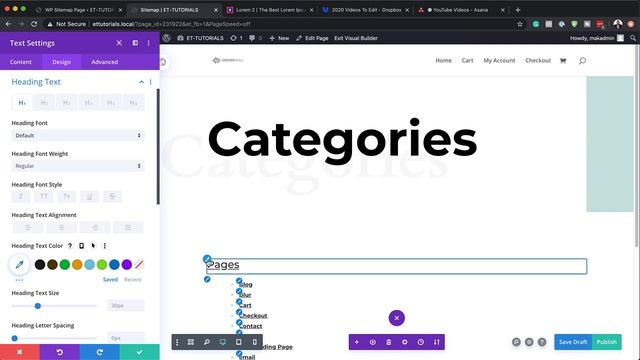640x360 pixels.
Task: Select desktop view in bottom toolbar
Action: [x=222, y=342]
